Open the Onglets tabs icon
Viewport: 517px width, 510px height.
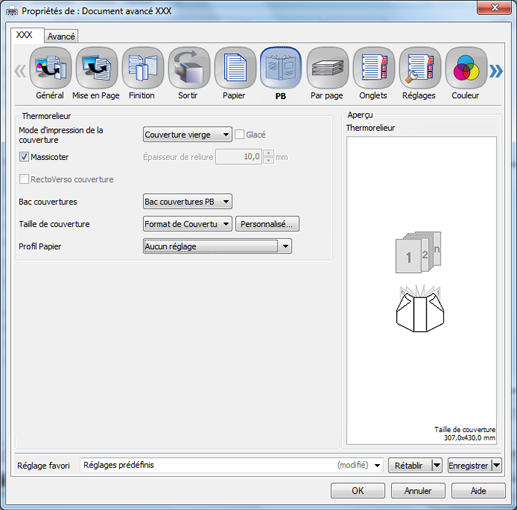click(373, 68)
